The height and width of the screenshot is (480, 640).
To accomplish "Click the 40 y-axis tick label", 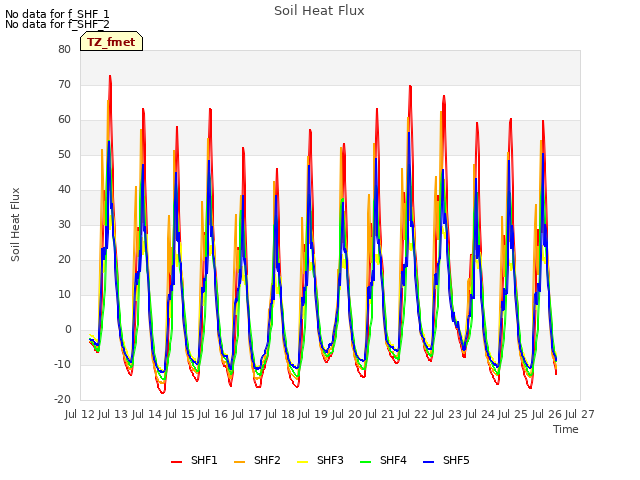I will (x=64, y=189).
